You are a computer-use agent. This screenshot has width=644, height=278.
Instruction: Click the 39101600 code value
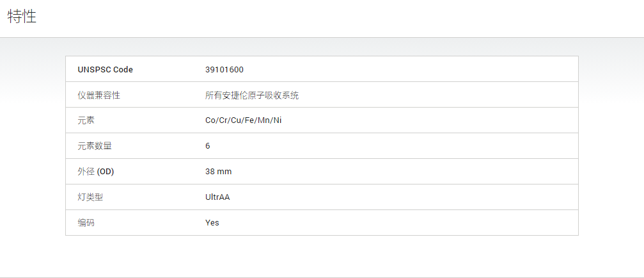[224, 70]
